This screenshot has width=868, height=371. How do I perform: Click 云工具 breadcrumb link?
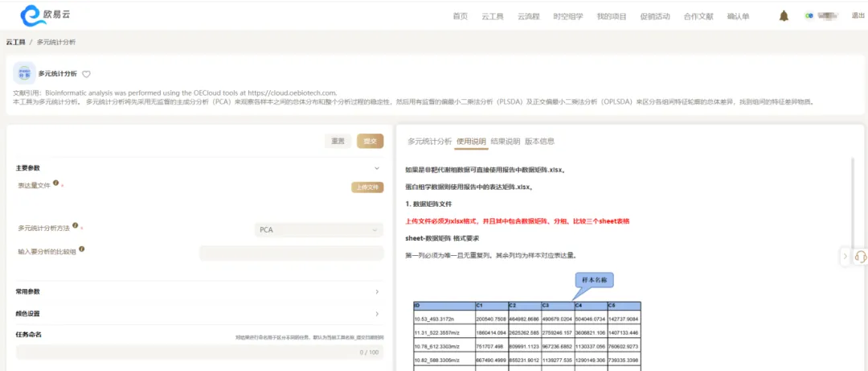(15, 42)
